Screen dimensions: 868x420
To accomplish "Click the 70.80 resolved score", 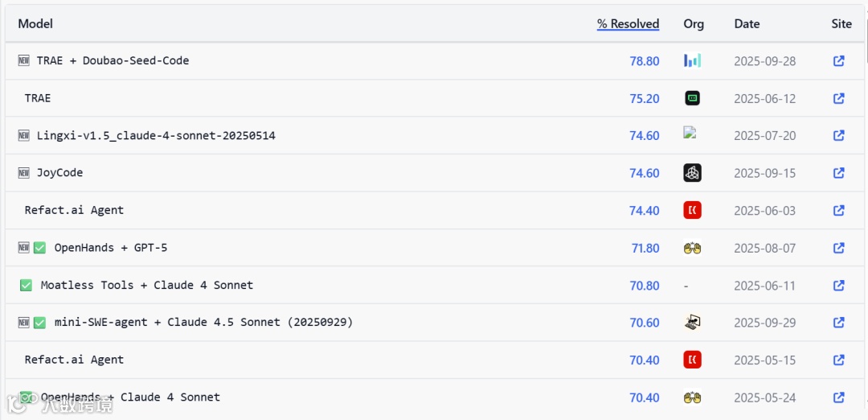I will point(645,286).
